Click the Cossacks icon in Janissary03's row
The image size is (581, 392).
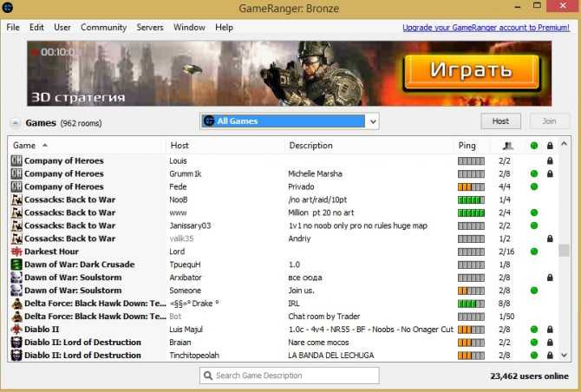(16, 225)
